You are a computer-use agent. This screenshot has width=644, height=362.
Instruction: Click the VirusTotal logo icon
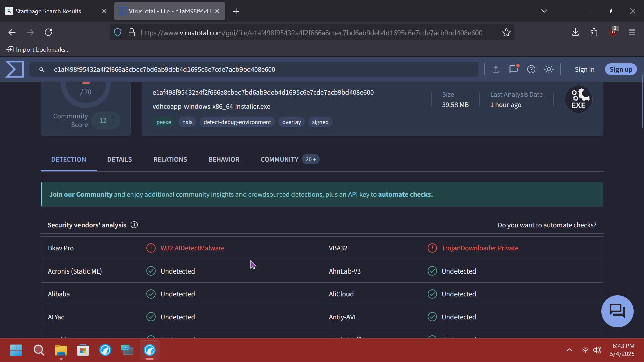(x=15, y=69)
